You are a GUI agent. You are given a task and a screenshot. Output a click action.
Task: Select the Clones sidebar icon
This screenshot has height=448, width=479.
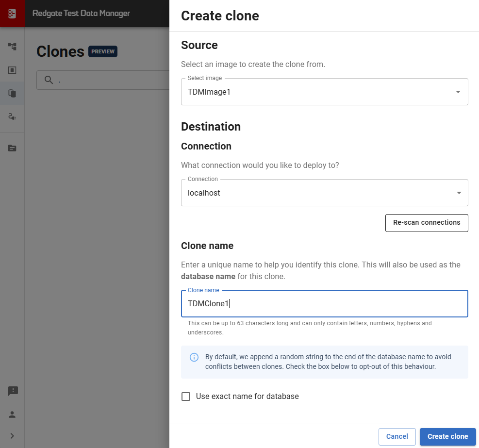[x=12, y=93]
